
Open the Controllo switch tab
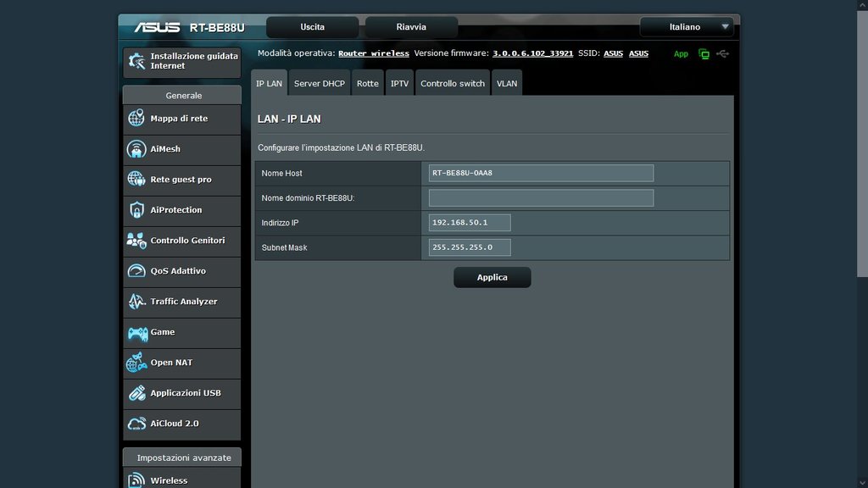click(453, 84)
